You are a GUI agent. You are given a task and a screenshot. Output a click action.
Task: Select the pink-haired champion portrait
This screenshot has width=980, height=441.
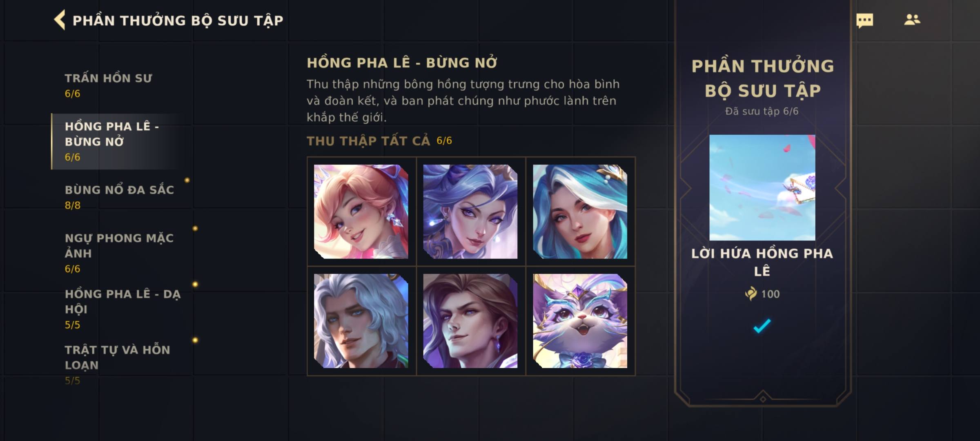point(361,212)
